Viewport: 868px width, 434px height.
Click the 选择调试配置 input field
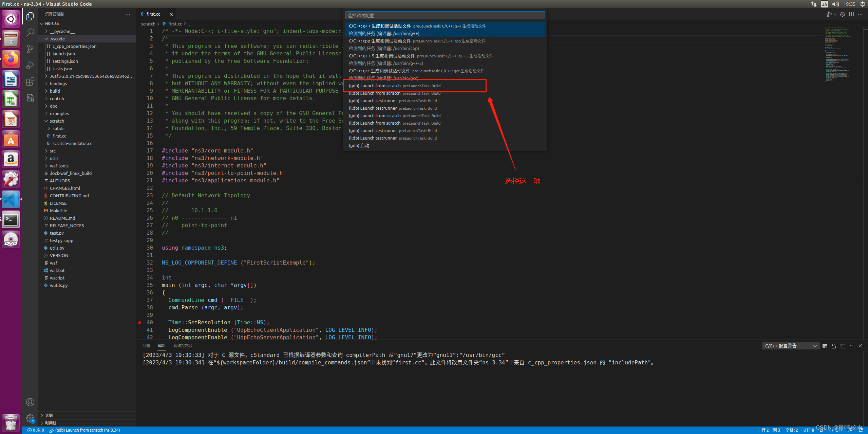click(445, 16)
